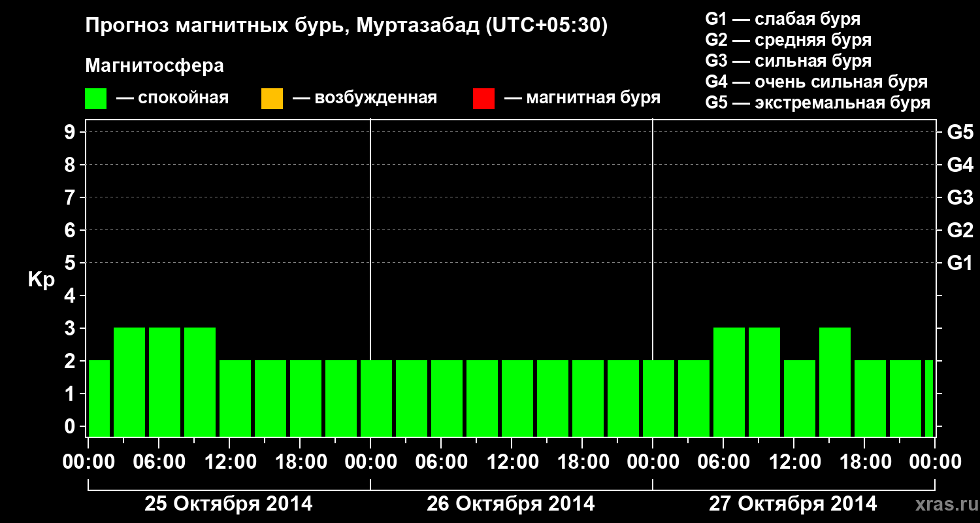
Task: Click the 'G4' right axis label
Action: [x=960, y=165]
